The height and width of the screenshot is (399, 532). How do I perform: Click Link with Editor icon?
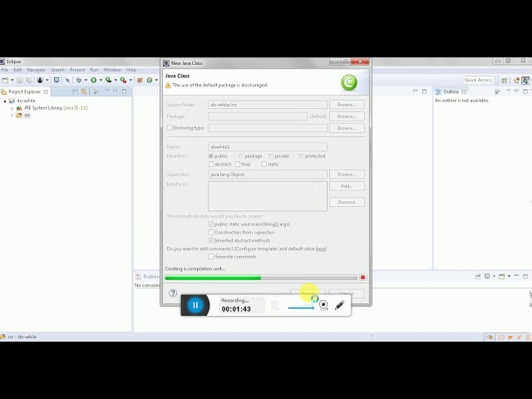pyautogui.click(x=84, y=91)
